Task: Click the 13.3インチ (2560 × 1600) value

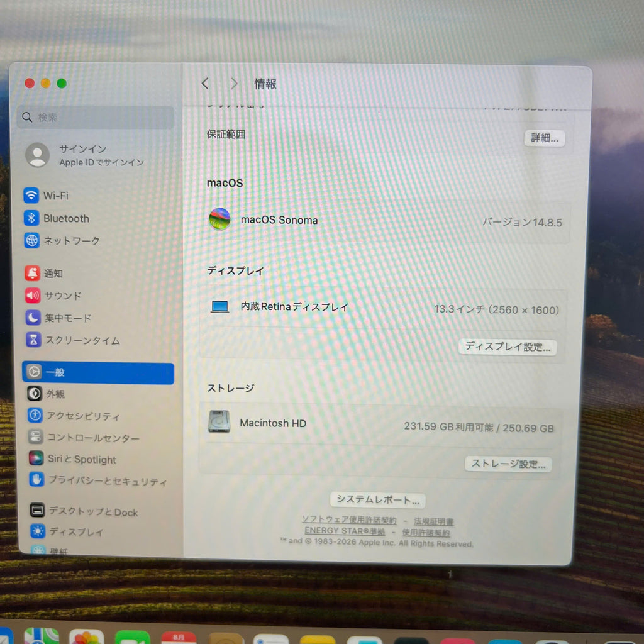Action: pos(497,309)
